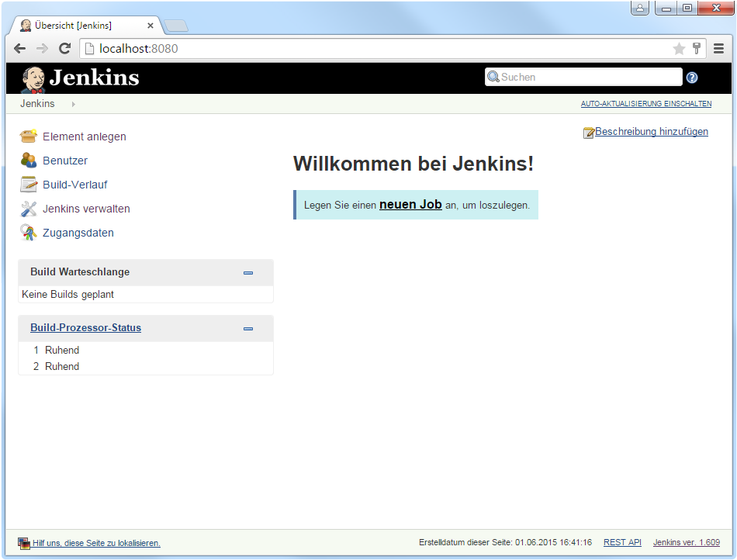Click the key icon in address bar
737x560 pixels.
(x=697, y=48)
